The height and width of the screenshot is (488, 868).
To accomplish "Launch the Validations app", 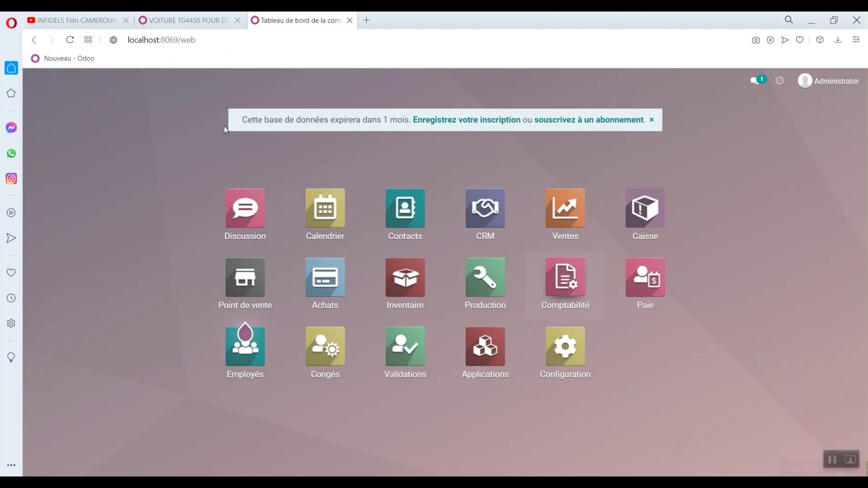I will [405, 347].
